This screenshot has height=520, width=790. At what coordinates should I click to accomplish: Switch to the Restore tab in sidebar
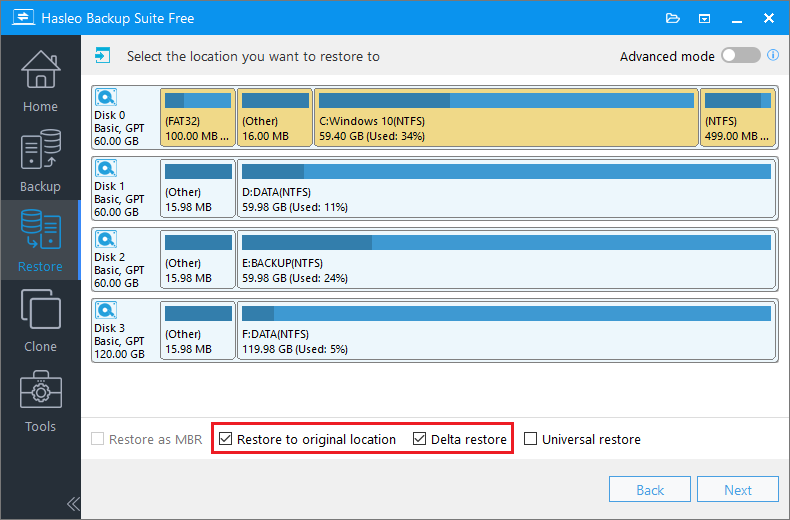tap(40, 242)
